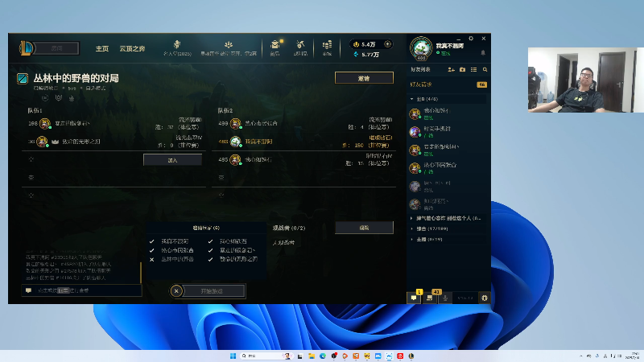Viewport: 644px width, 362px height.
Task: Click the disabled party button beside logo
Action: [x=57, y=48]
